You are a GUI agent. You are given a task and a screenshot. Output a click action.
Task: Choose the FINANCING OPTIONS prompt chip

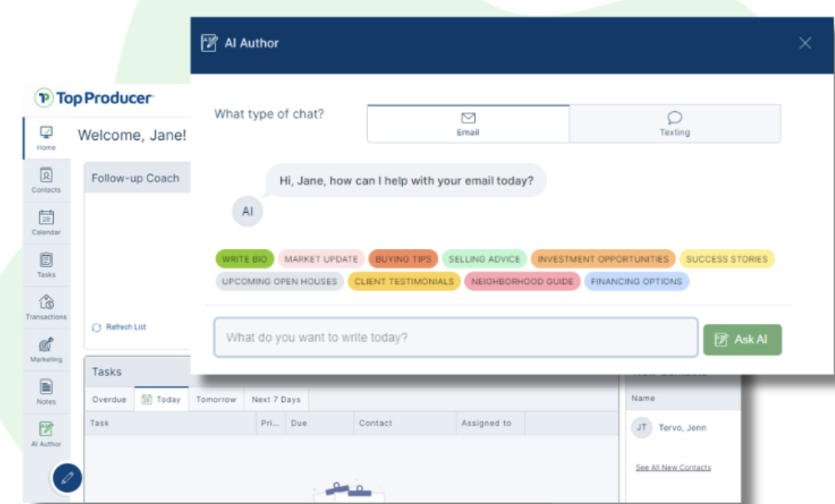[637, 281]
